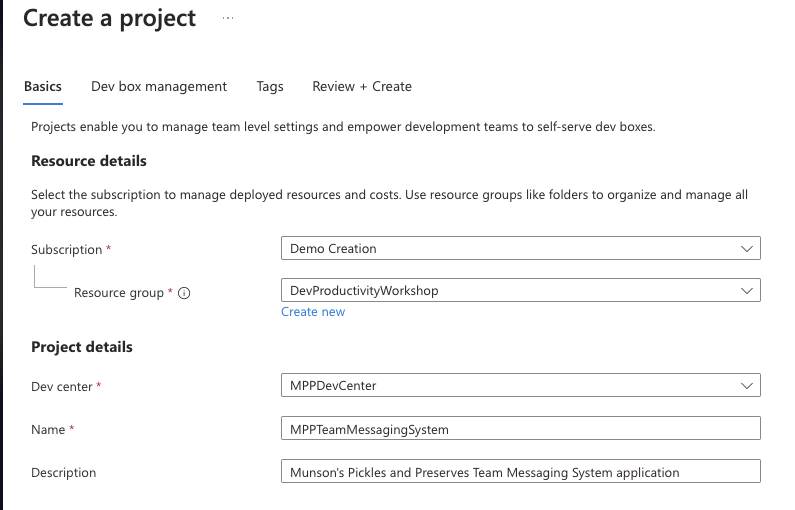795x510 pixels.
Task: Click the Create new resource group link
Action: [313, 312]
